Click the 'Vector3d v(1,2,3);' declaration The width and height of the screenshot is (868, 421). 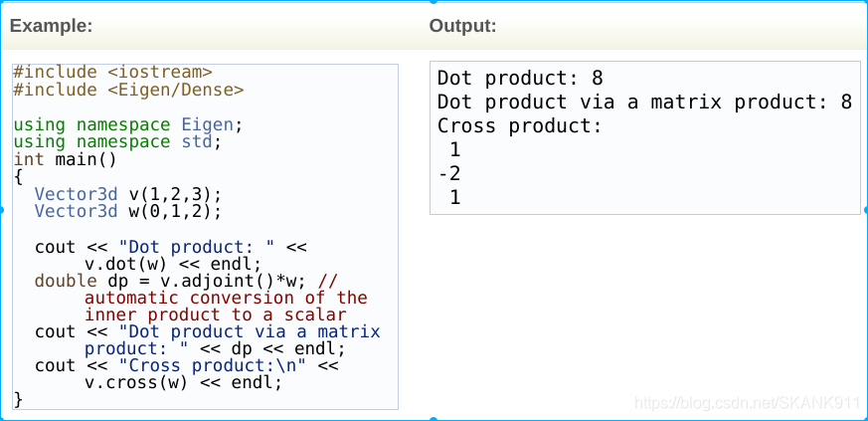pos(128,194)
